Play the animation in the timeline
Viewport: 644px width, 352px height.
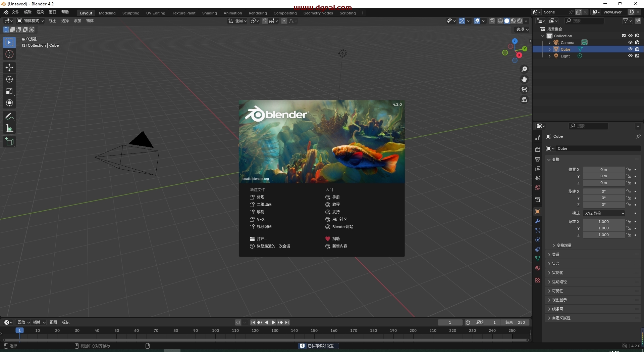coord(273,322)
